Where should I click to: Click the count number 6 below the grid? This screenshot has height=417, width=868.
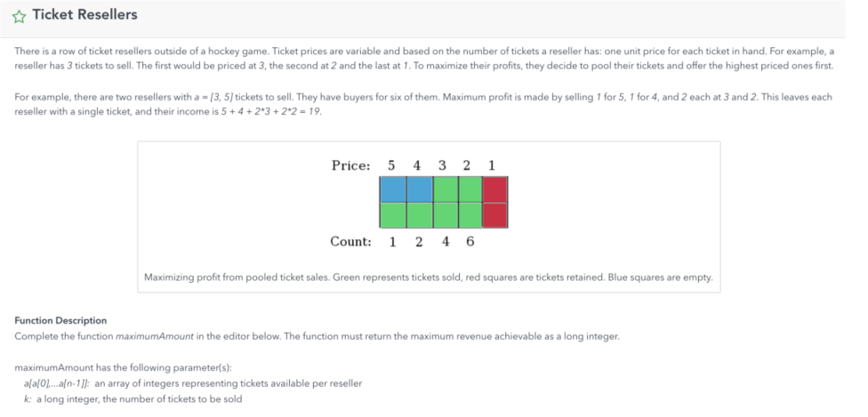[470, 242]
